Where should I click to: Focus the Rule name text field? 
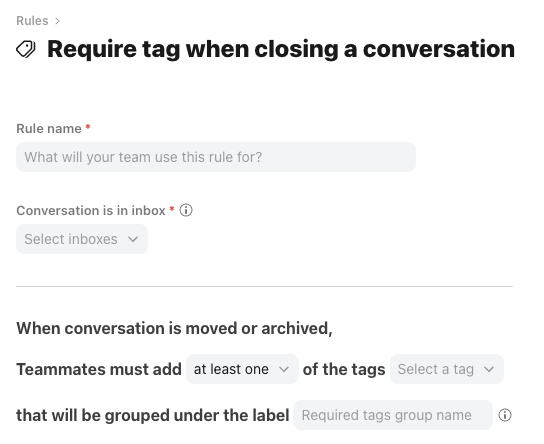pyautogui.click(x=216, y=157)
